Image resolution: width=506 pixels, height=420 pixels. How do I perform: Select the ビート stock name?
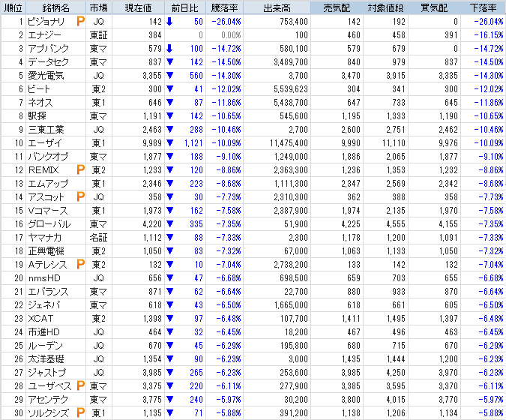click(39, 88)
